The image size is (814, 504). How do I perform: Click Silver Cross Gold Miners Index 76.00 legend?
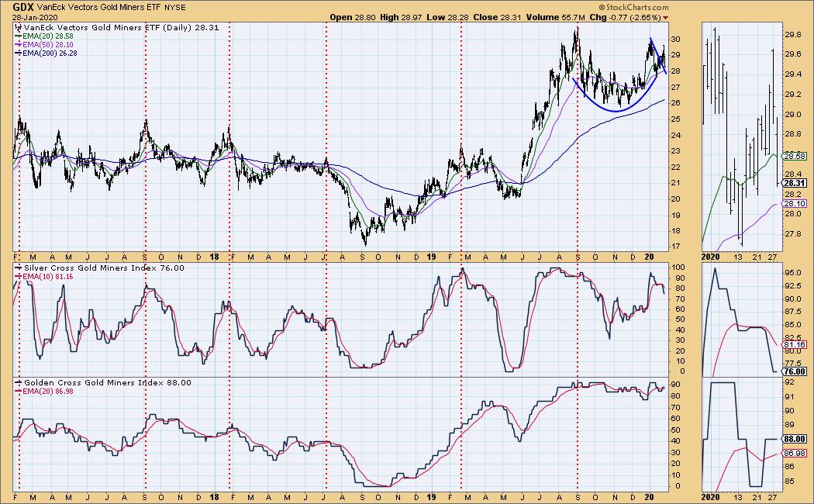(100, 268)
